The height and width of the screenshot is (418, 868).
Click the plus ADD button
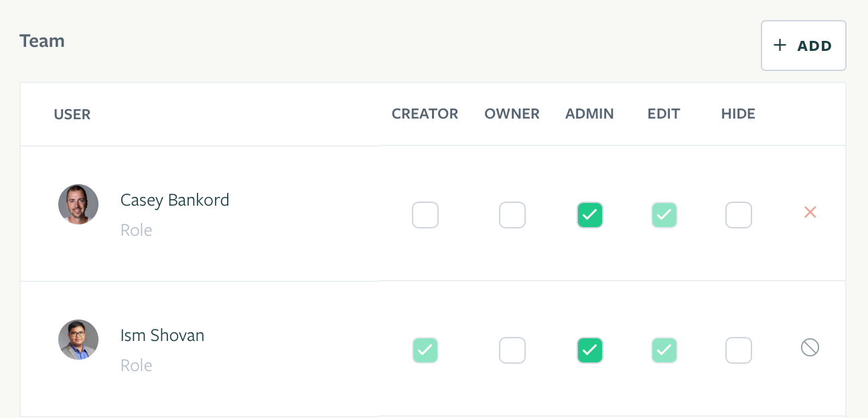click(803, 46)
